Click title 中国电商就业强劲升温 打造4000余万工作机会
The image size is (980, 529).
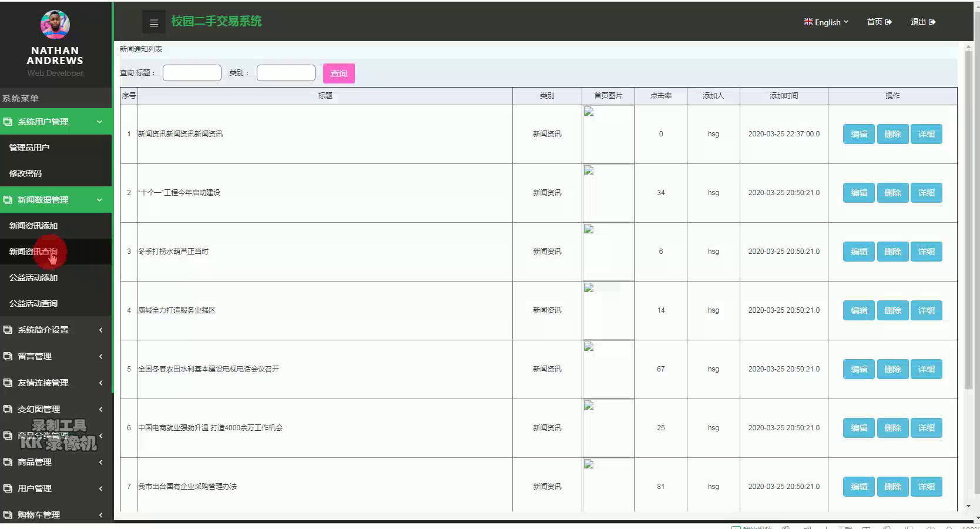[210, 428]
